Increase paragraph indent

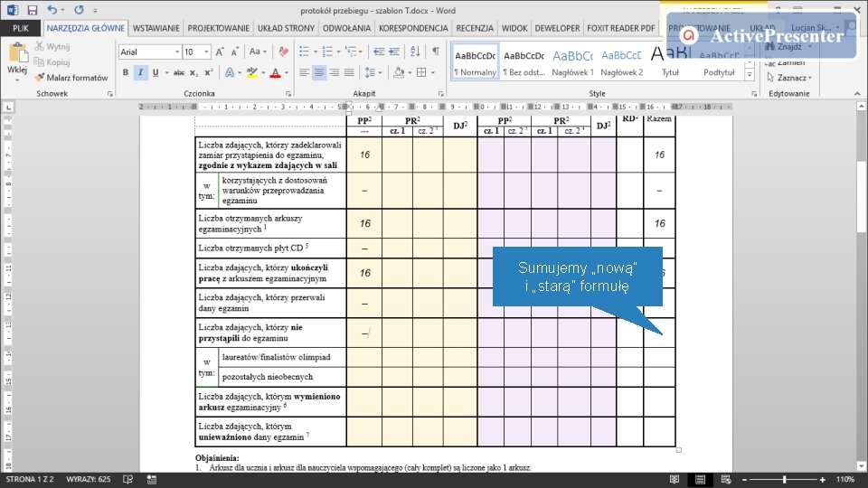click(394, 52)
